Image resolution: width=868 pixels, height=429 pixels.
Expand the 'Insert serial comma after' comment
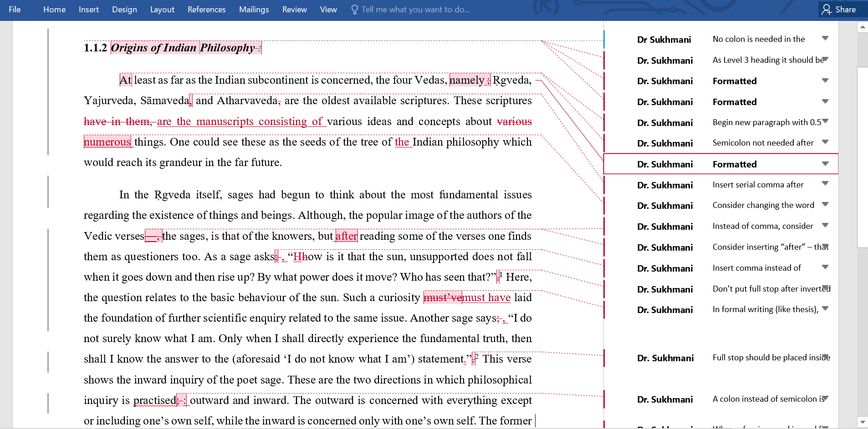(x=825, y=184)
